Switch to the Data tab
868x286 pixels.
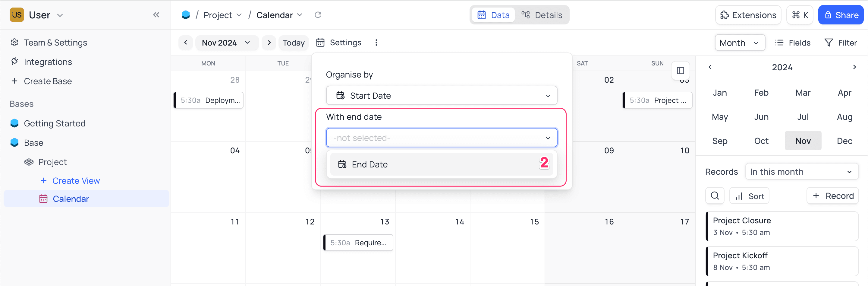[x=494, y=15]
